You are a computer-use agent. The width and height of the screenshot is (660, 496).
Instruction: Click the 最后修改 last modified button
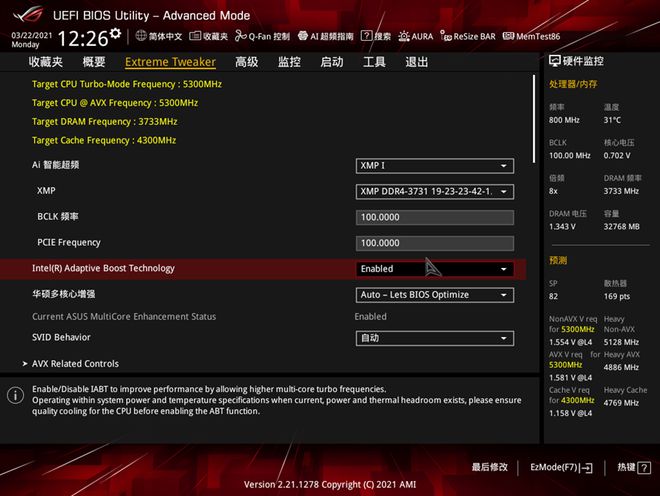click(490, 467)
